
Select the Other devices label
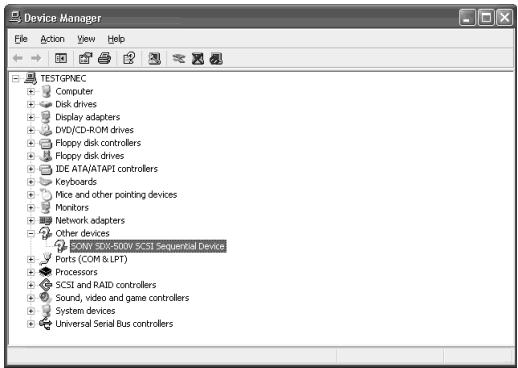click(x=82, y=233)
